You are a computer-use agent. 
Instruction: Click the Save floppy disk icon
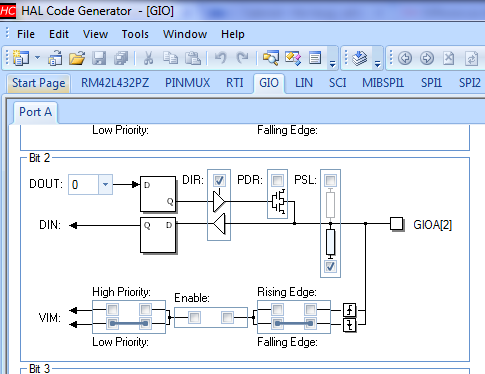pyautogui.click(x=99, y=58)
